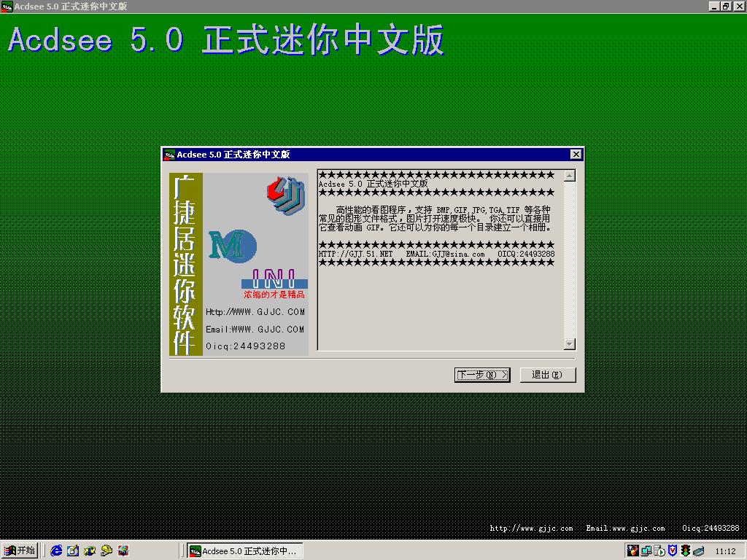Click the traffic light tray icon
The width and height of the screenshot is (747, 560).
tap(686, 551)
